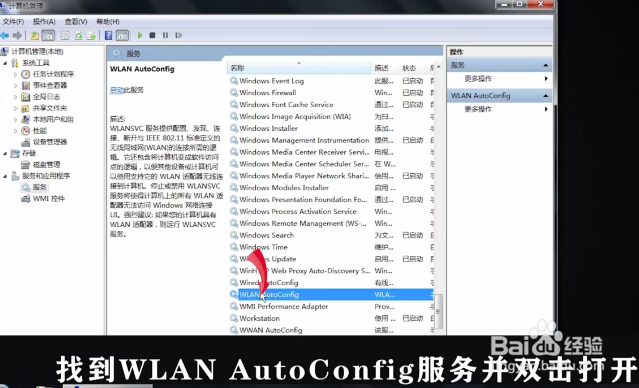Select 事件查看器 in the tree
639x388 pixels.
[x=50, y=86]
